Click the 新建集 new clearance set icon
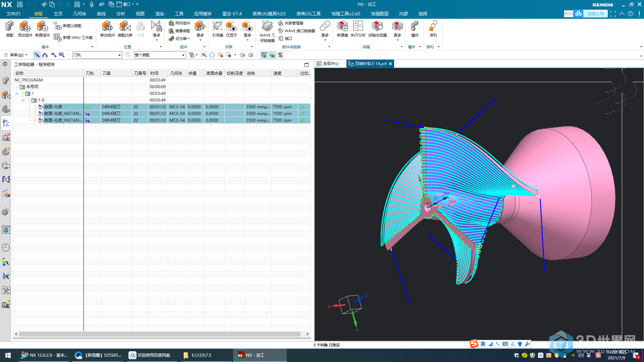The height and width of the screenshot is (362, 644). 342,29
